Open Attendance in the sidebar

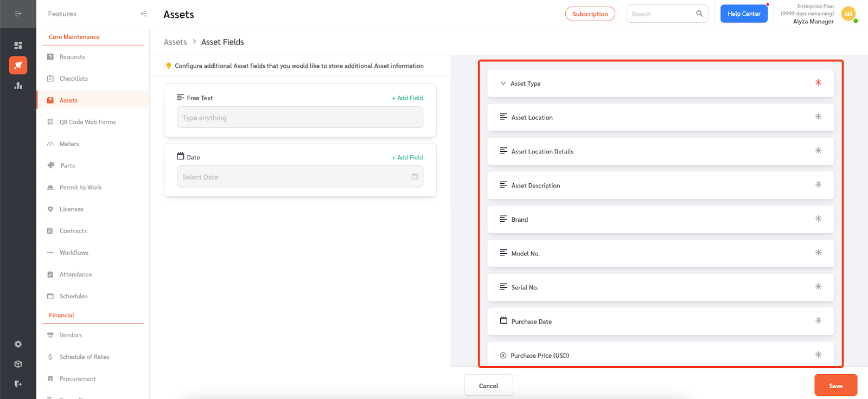75,274
